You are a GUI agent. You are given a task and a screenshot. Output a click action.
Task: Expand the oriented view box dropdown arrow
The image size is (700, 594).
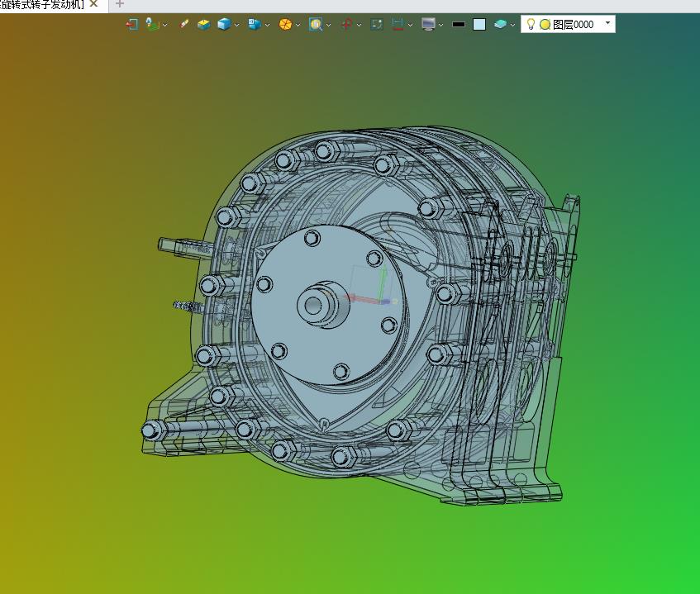[268, 25]
